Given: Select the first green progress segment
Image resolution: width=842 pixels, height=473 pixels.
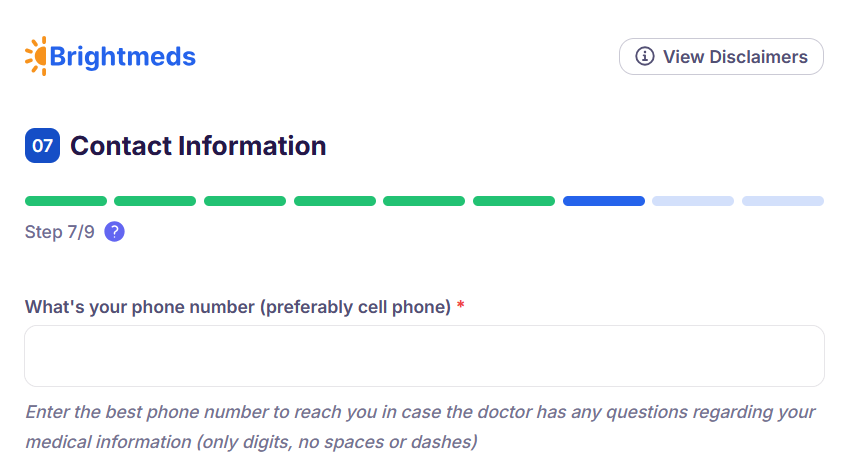Looking at the screenshot, I should click(x=66, y=201).
